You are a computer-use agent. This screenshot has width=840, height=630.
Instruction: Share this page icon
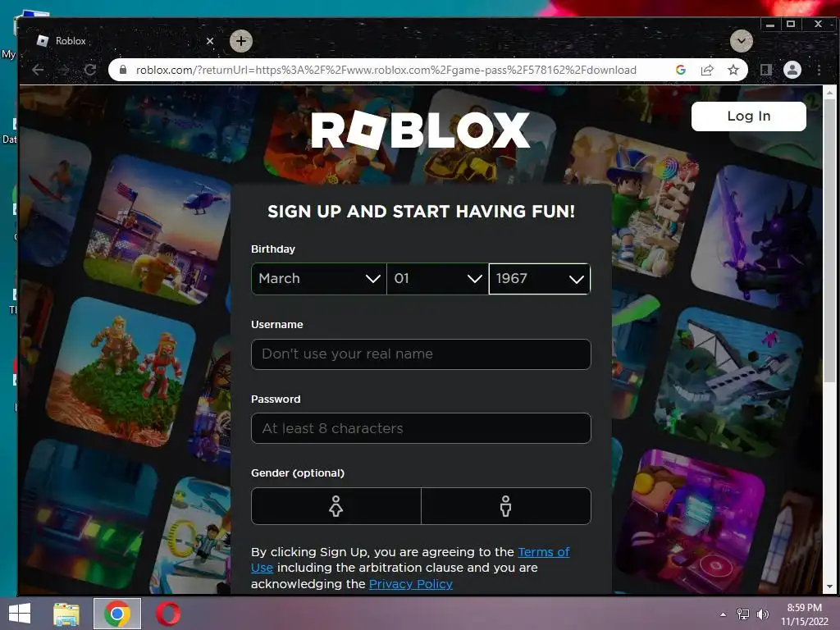(707, 70)
